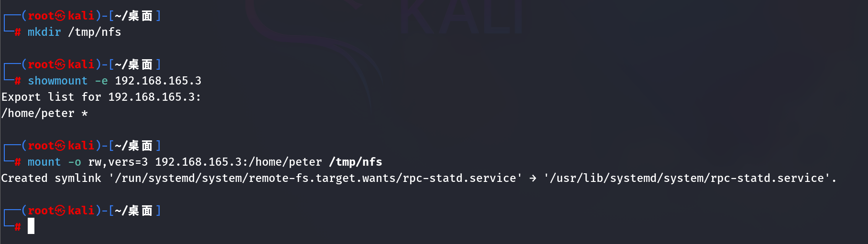The height and width of the screenshot is (244, 868).
Task: Click the /tmp/nfs argument after mkdir
Action: pos(95,32)
